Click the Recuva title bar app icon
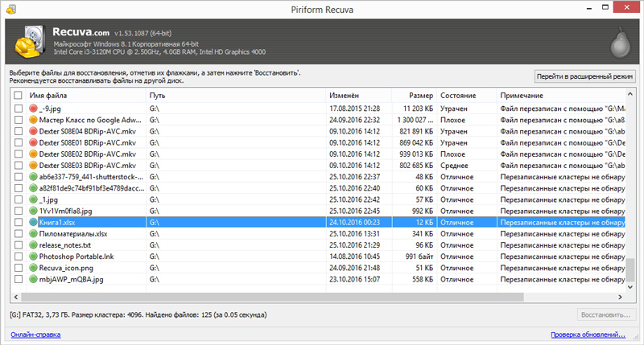The image size is (644, 345). 11,9
